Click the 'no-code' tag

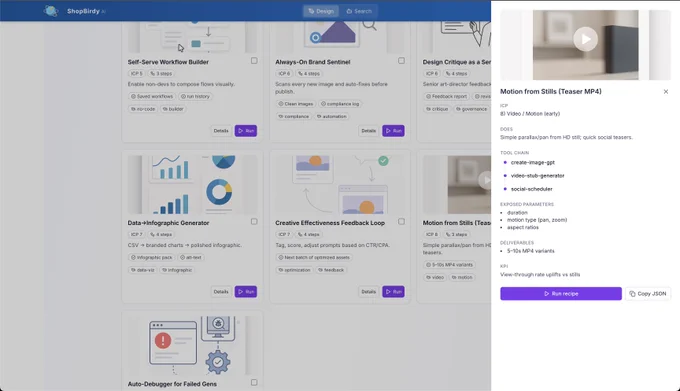[x=143, y=109]
